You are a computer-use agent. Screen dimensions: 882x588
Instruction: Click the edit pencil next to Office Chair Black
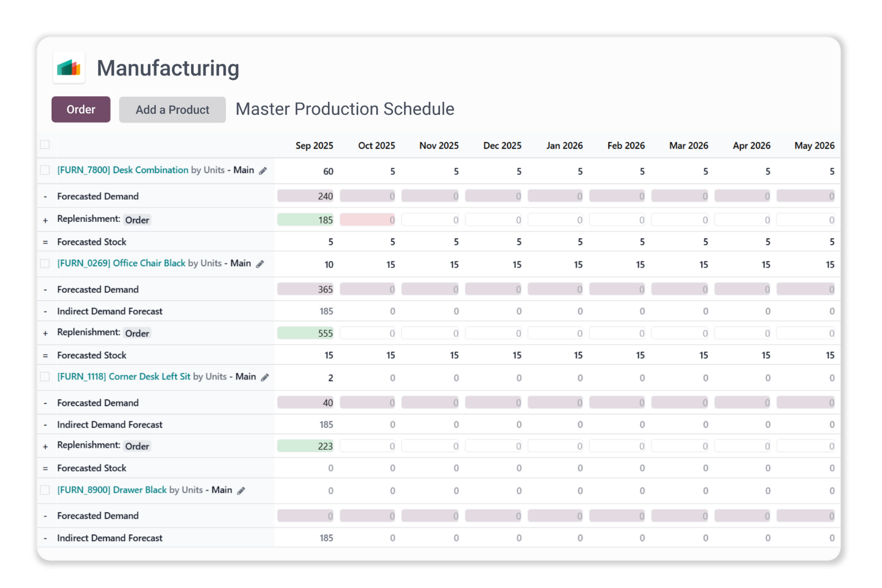pyautogui.click(x=260, y=264)
